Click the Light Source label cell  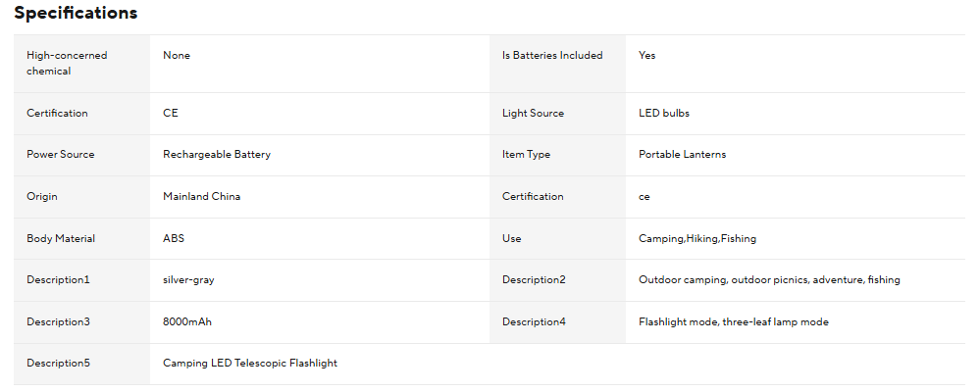point(533,114)
